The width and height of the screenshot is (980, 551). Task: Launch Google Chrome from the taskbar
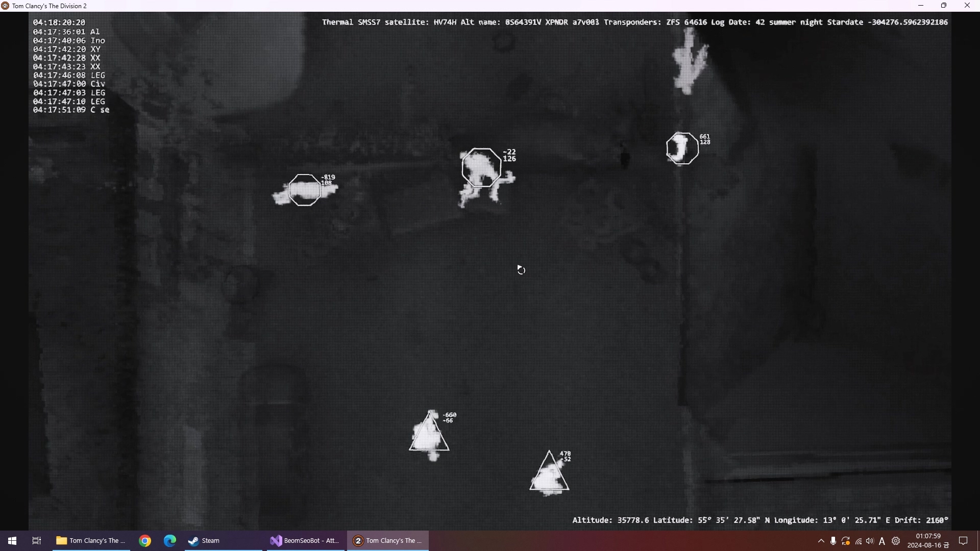pyautogui.click(x=145, y=541)
